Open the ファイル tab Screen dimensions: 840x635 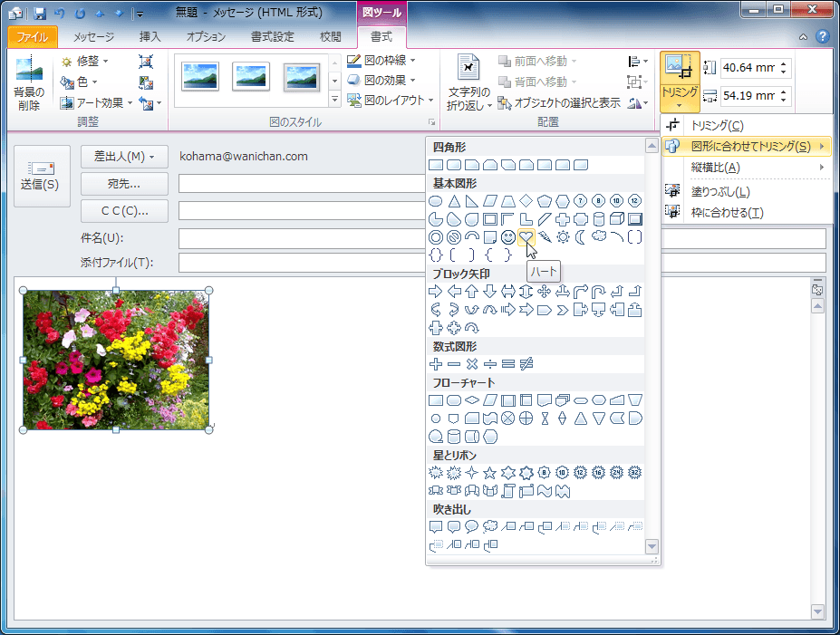[x=32, y=36]
